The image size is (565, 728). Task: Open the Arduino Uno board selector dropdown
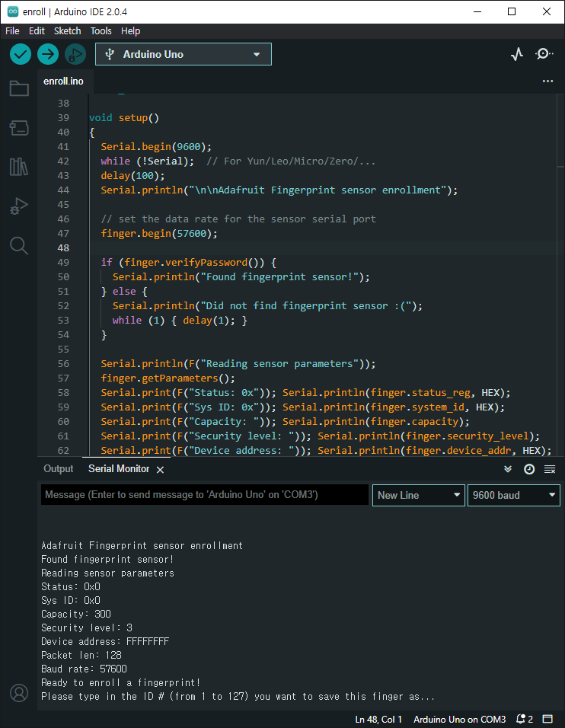[184, 54]
